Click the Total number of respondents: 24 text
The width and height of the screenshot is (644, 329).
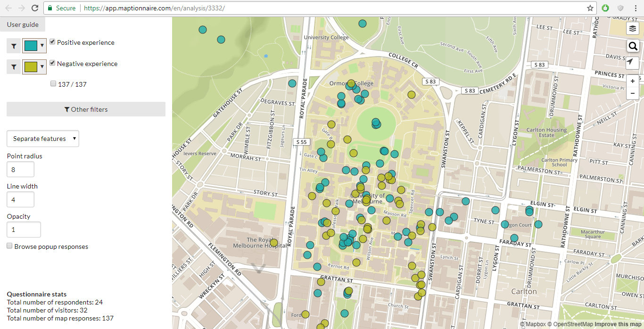coord(55,302)
